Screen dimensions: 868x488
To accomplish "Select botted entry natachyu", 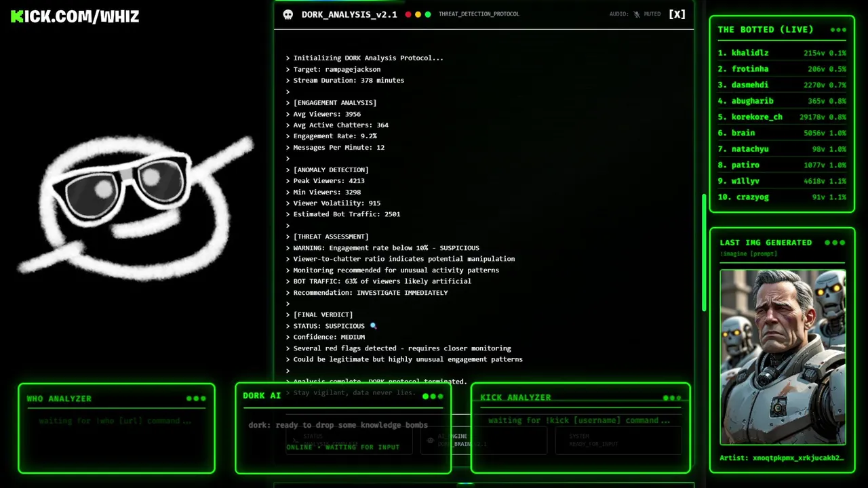I will click(782, 149).
